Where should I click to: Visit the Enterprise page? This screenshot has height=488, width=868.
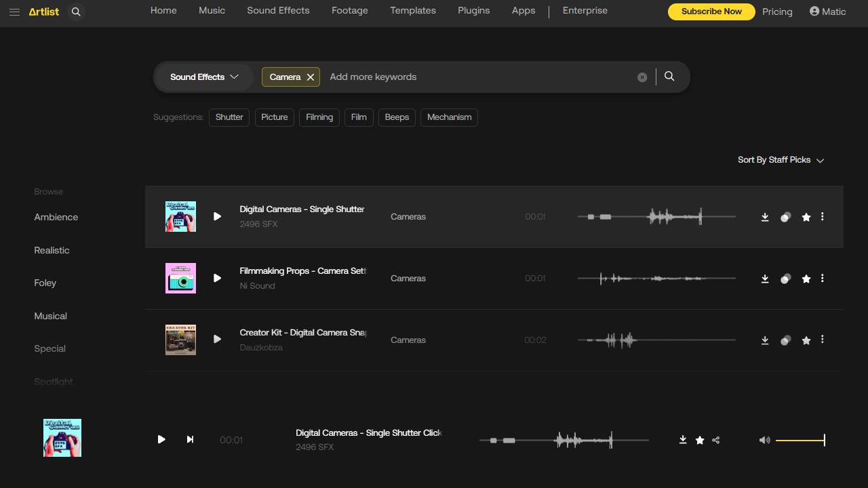[x=585, y=11]
